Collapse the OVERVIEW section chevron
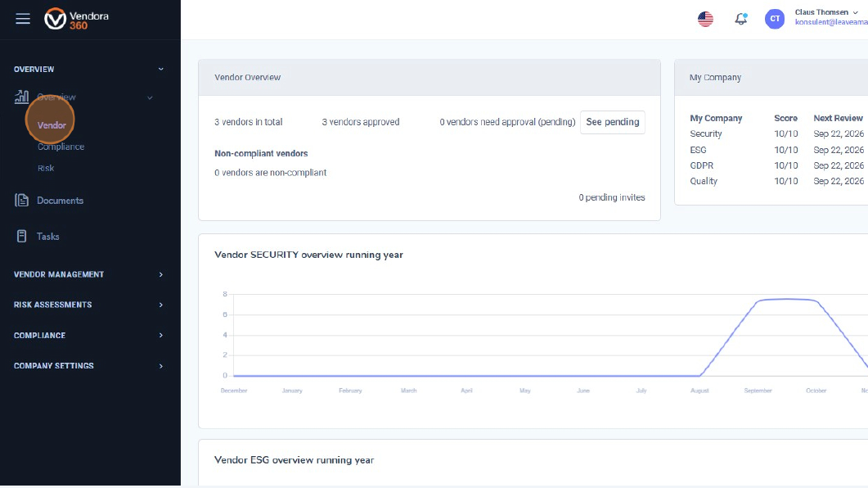Screen dimensions: 868x488 (161, 70)
